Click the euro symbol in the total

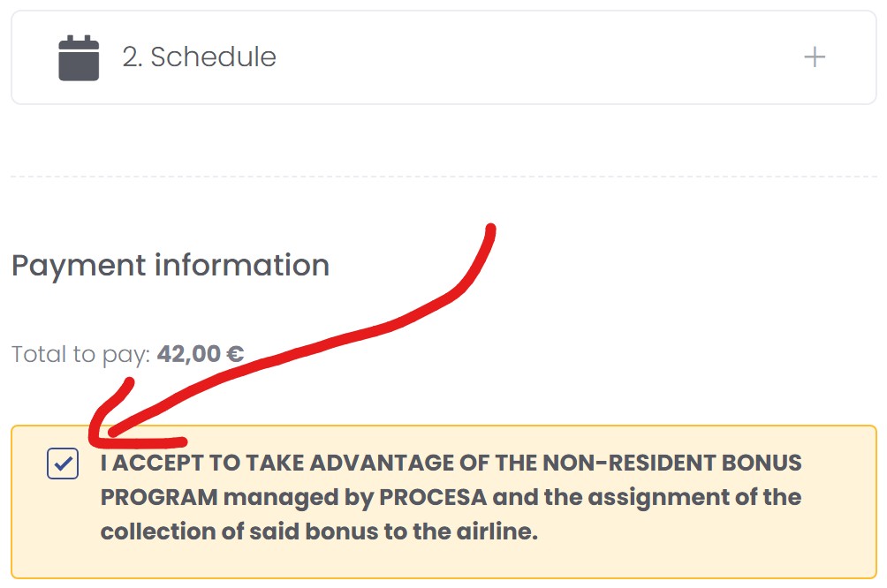click(x=234, y=355)
